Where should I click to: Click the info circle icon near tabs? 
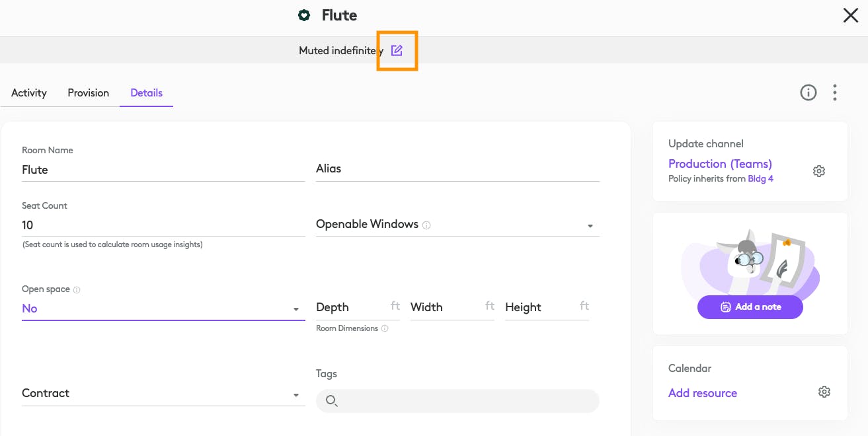[x=809, y=92]
